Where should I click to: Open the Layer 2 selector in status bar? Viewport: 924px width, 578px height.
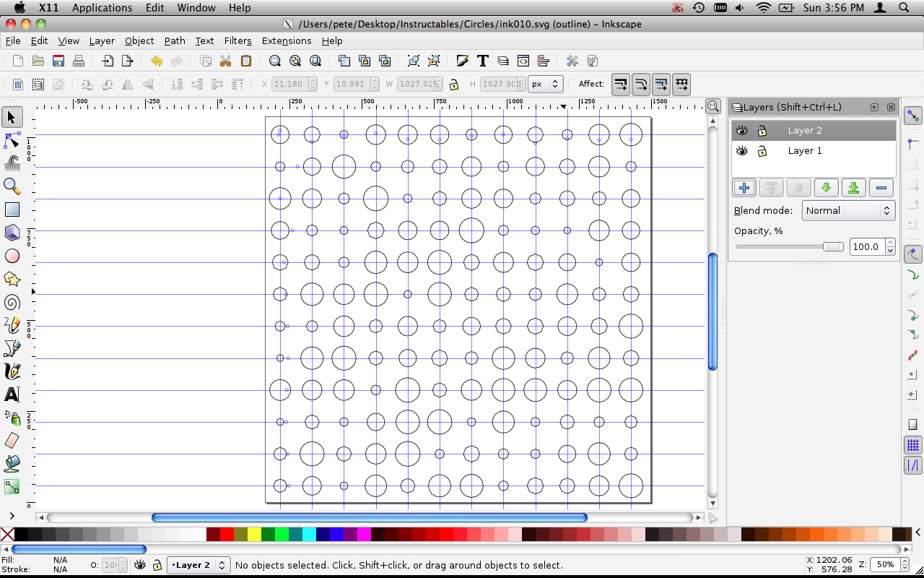(198, 565)
